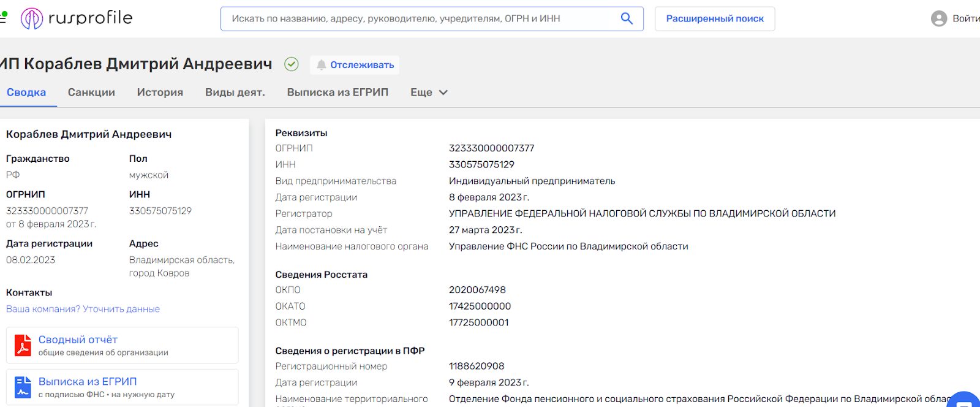Screen dimensions: 980x407
Task: Click the user profile avatar icon
Action: [939, 18]
